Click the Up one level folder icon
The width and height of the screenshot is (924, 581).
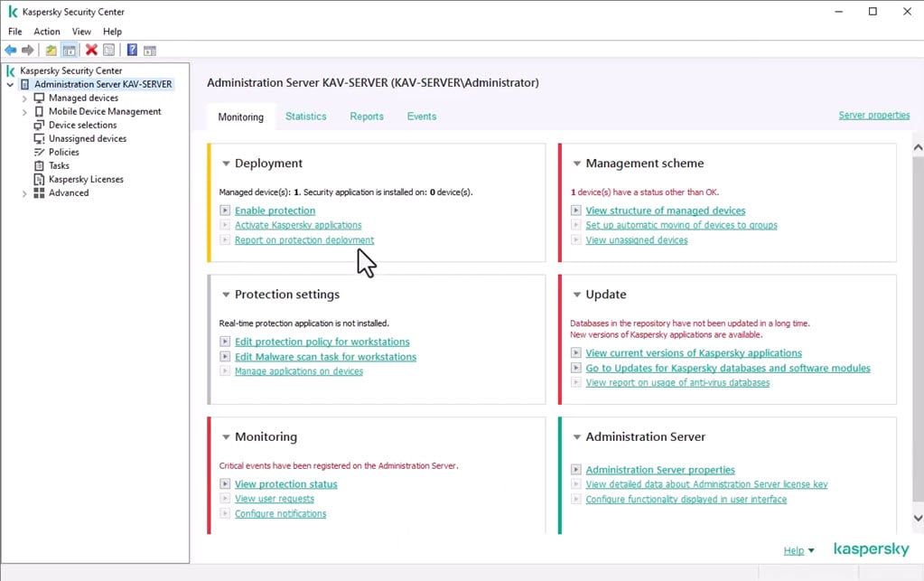(51, 51)
